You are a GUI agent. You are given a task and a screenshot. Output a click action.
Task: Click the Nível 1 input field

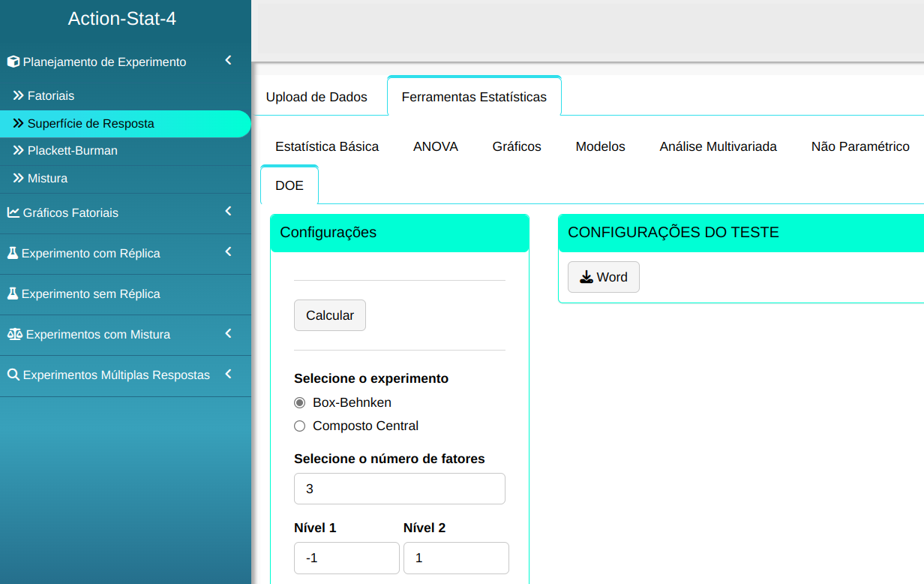click(346, 558)
